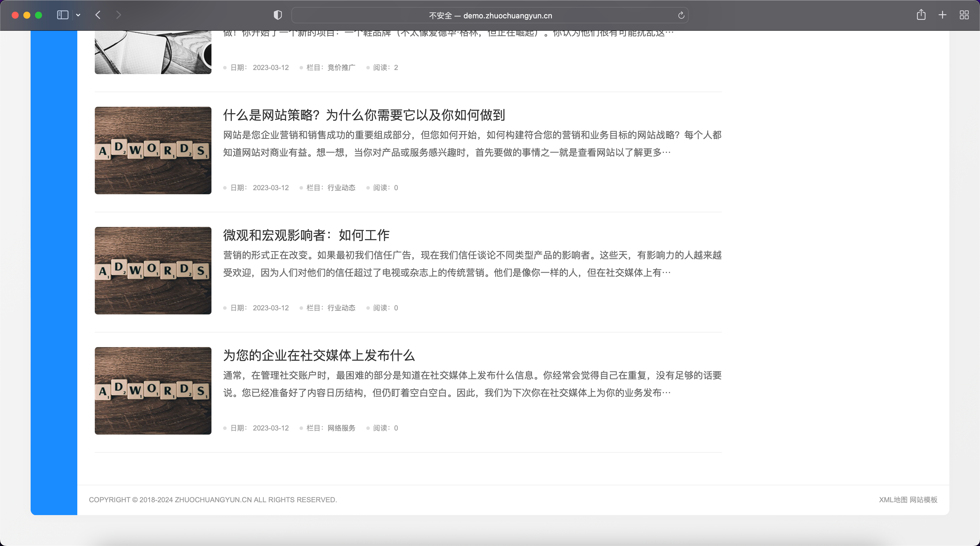The width and height of the screenshot is (980, 546).
Task: Open article 为您的企业在社交媒体上发布什么
Action: click(x=318, y=355)
